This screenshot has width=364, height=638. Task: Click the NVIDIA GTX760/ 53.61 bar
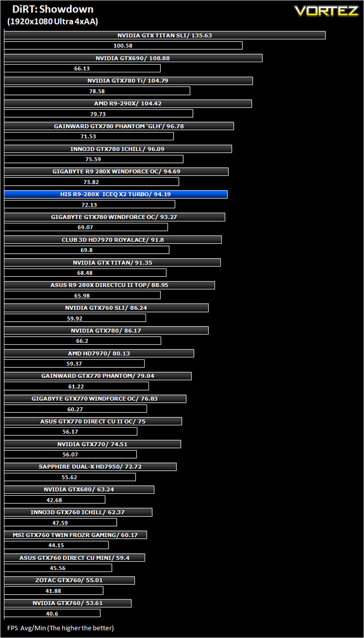click(x=67, y=603)
